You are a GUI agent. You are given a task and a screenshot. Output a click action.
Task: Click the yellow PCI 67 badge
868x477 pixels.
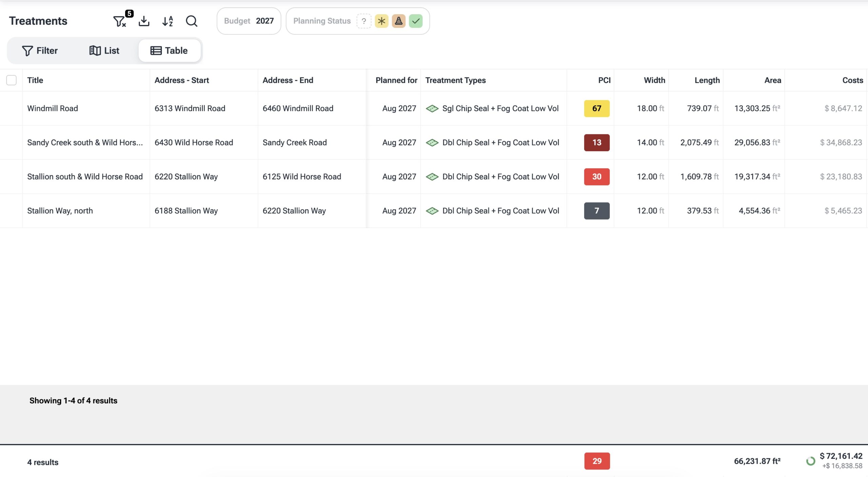point(597,108)
